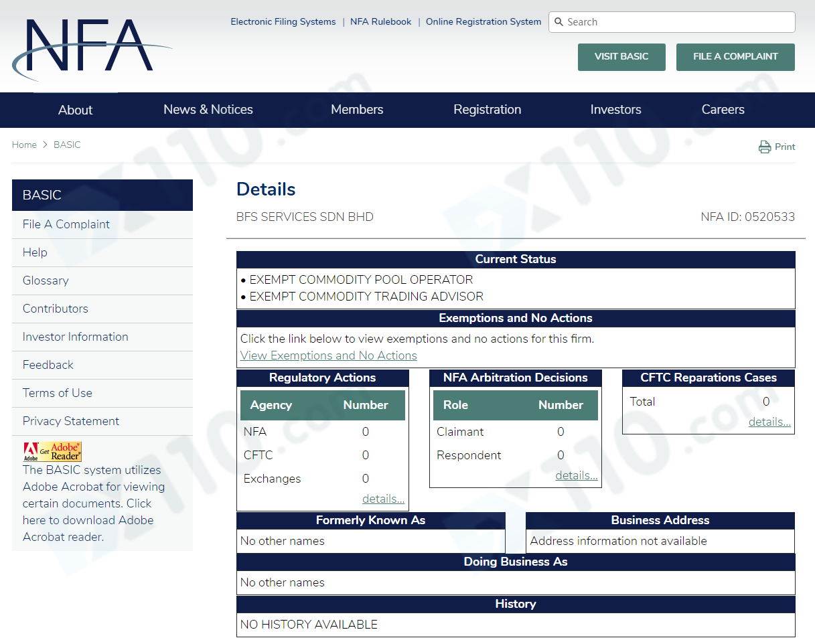Focus the Search input field
This screenshot has width=815, height=644.
coord(672,22)
